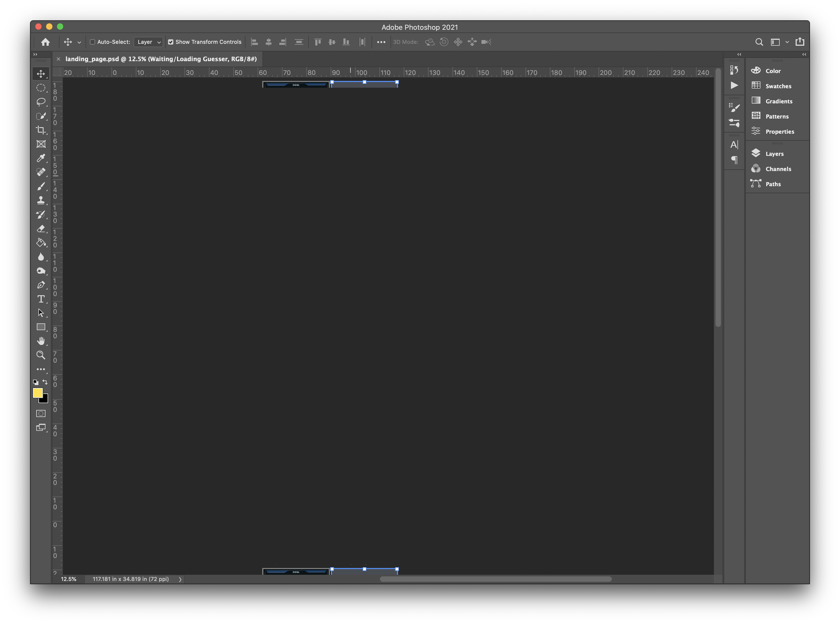Select the Brush tool
Image resolution: width=840 pixels, height=624 pixels.
[x=41, y=186]
